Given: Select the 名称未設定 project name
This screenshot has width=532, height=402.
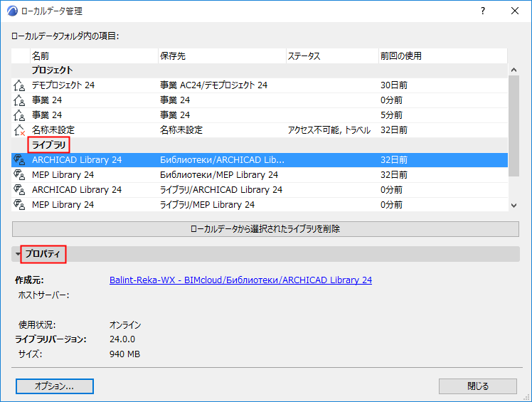Looking at the screenshot, I should click(x=53, y=130).
